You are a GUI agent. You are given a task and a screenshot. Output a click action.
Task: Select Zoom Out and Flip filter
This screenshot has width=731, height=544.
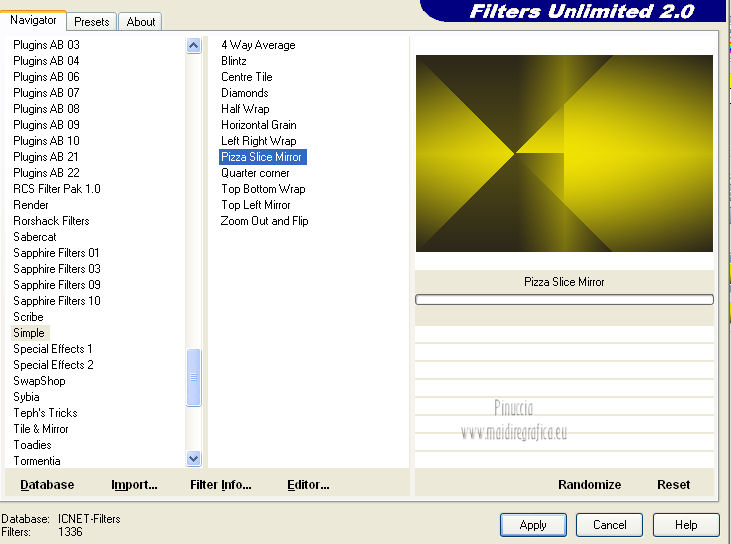264,220
